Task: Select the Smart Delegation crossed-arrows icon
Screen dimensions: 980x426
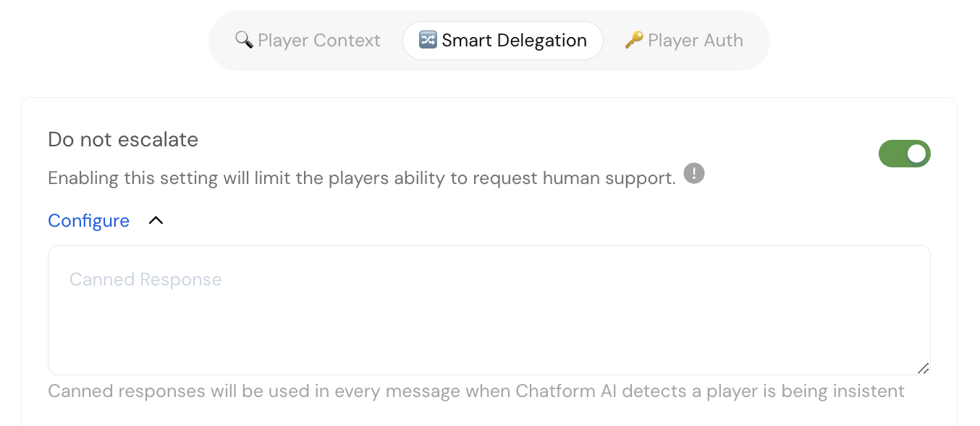Action: coord(427,41)
